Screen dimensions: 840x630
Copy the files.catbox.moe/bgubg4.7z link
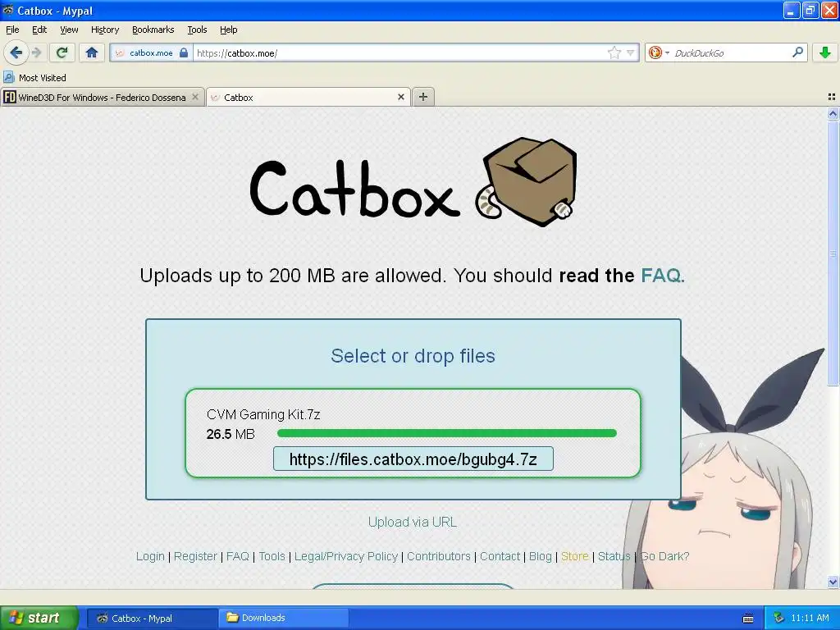click(413, 459)
